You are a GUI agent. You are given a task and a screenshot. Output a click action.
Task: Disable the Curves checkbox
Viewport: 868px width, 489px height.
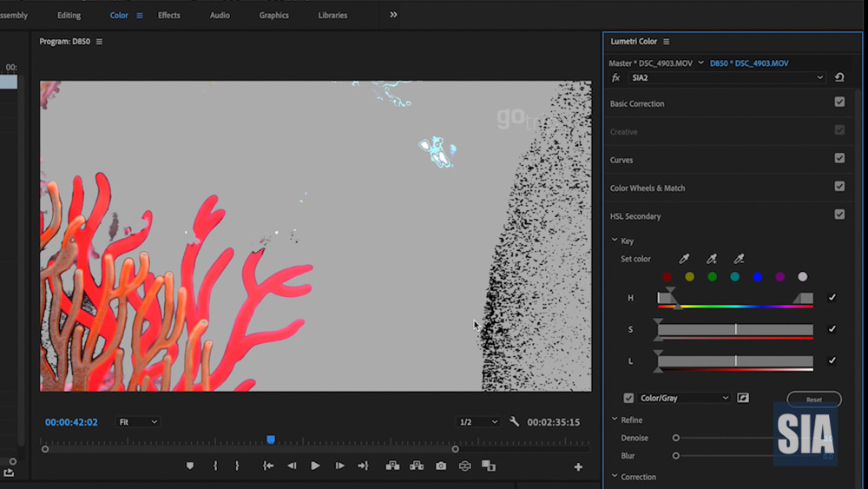(839, 158)
